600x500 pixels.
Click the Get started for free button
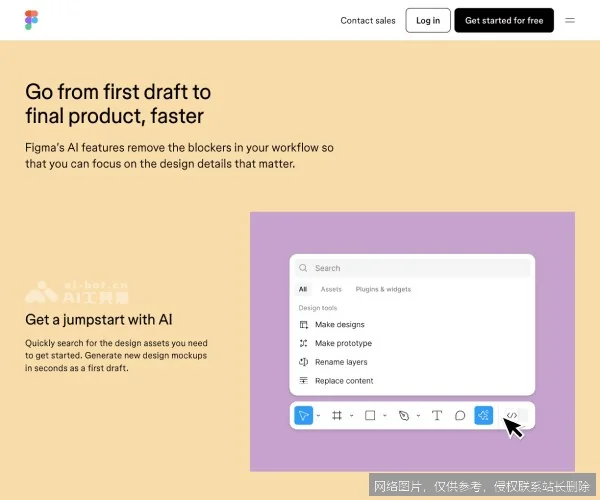coord(504,20)
